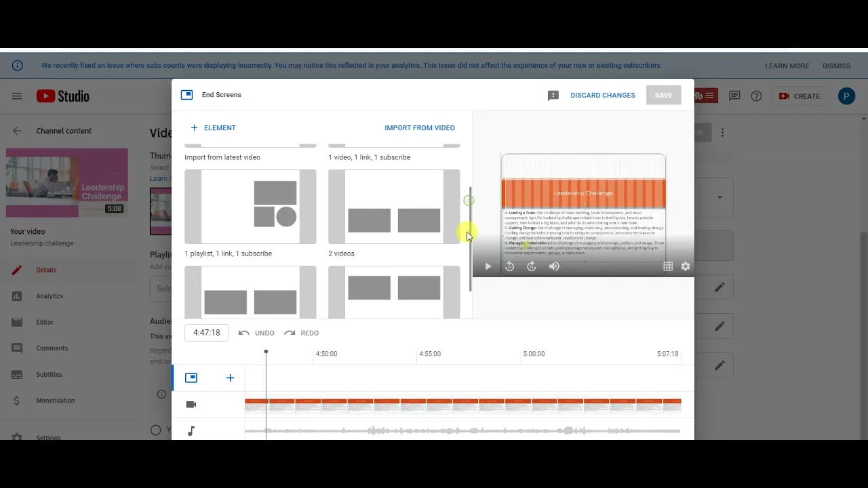Select the 2 videos template thumbnail
Viewport: 868px width, 488px height.
394,207
